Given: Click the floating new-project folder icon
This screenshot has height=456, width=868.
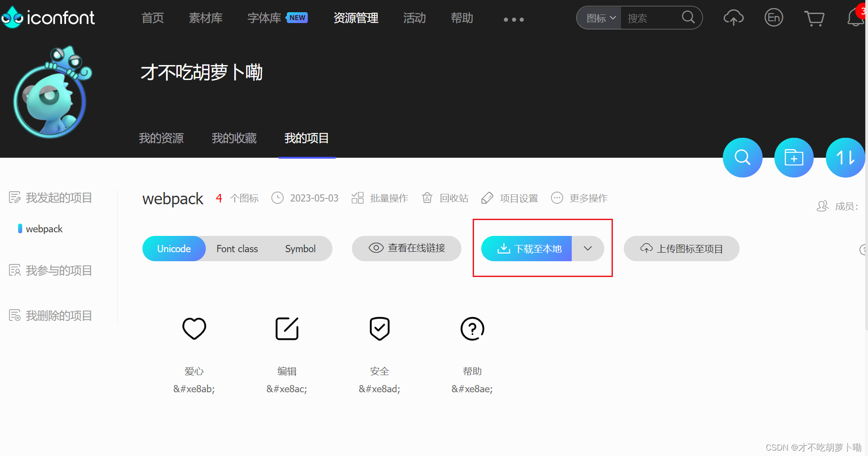Looking at the screenshot, I should (x=794, y=158).
